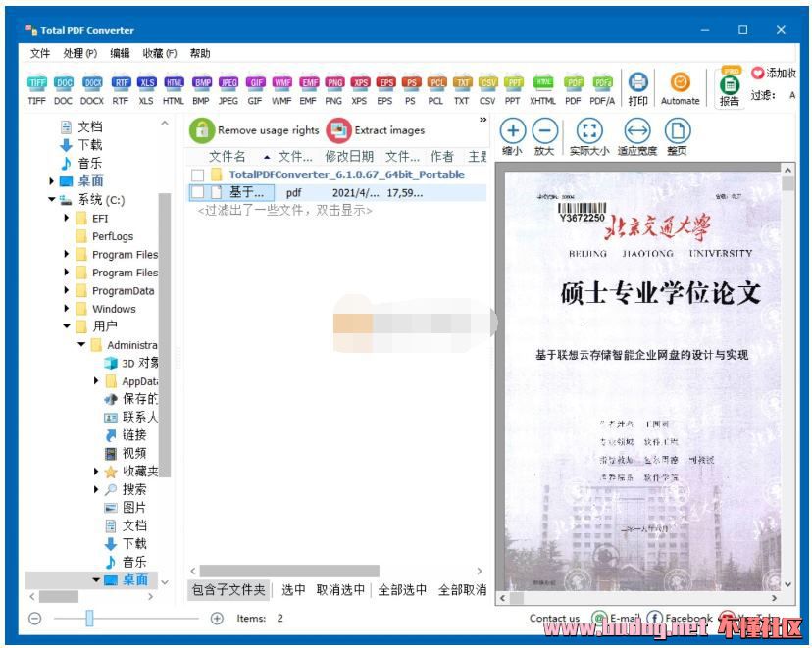Select BMP output format

[201, 90]
